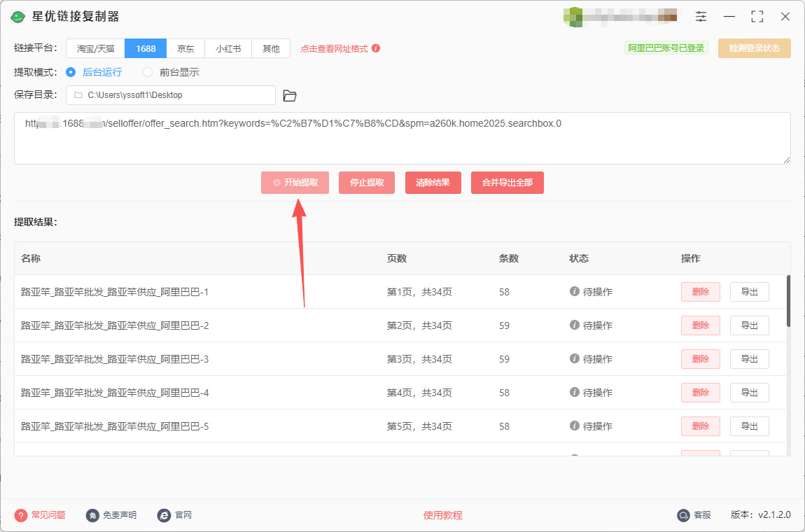Image resolution: width=805 pixels, height=532 pixels.
Task: Open the 点击查看网址格式 link
Action: coord(334,49)
